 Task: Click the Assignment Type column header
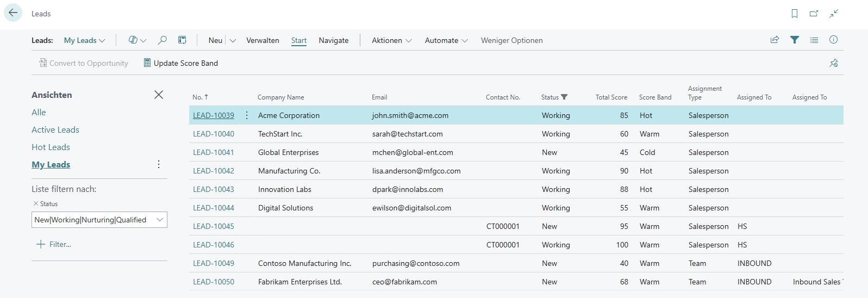[x=705, y=93]
